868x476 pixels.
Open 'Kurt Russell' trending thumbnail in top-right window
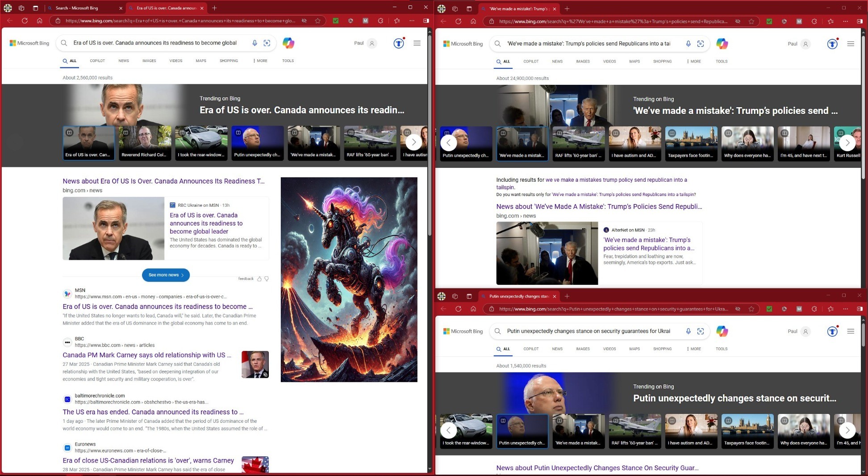847,144
